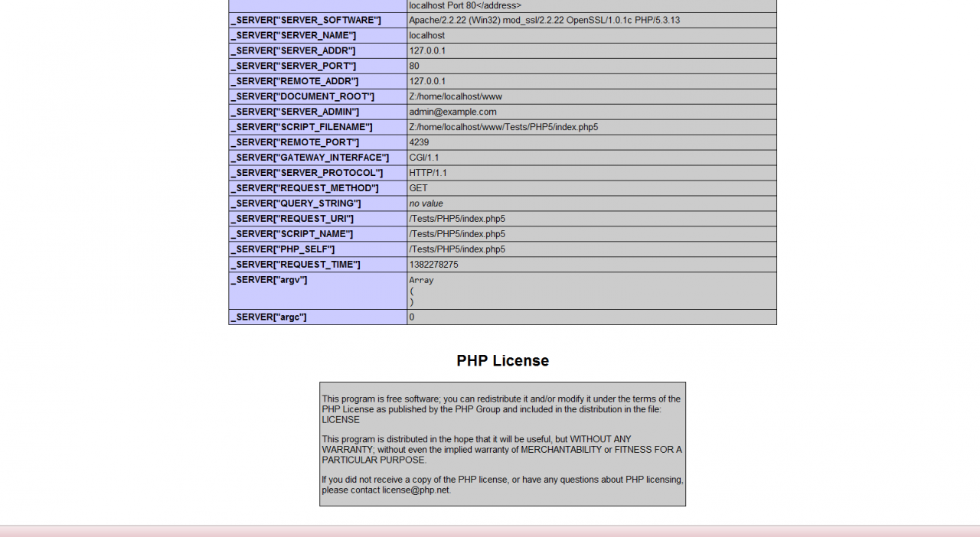Screen dimensions: 980x537
Task: Click the WITHOUT ANY WARRANTY paragraph
Action: [501, 450]
